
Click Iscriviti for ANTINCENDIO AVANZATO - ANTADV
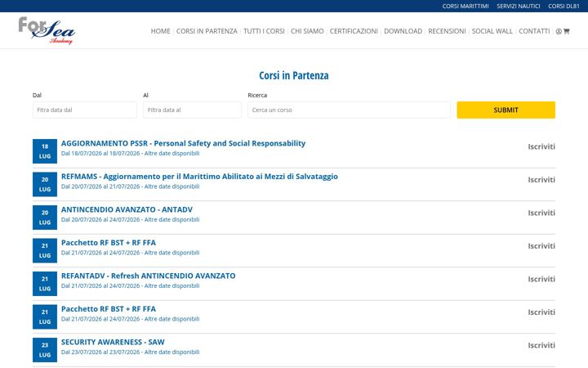541,213
